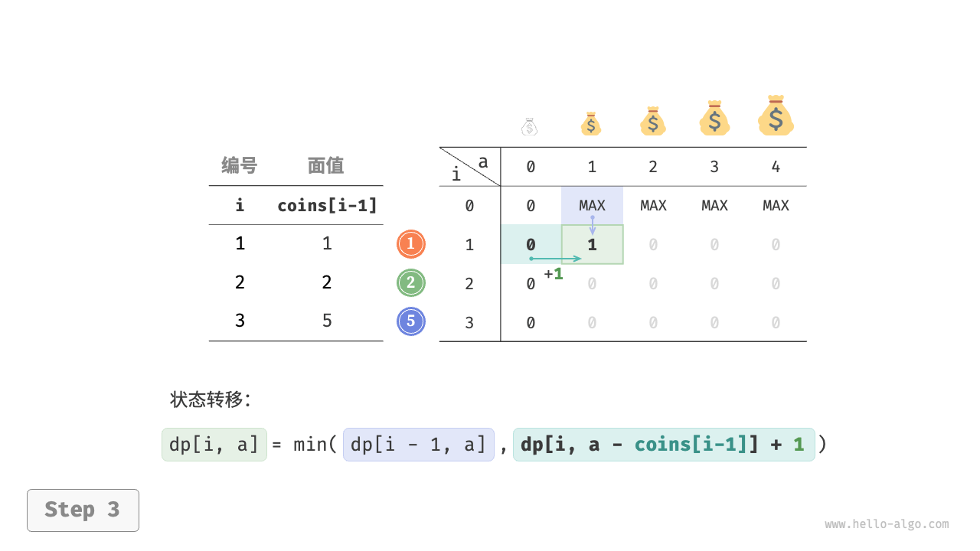Click dp cell 0 in row 3, column 0
980x551 pixels.
coord(531,323)
